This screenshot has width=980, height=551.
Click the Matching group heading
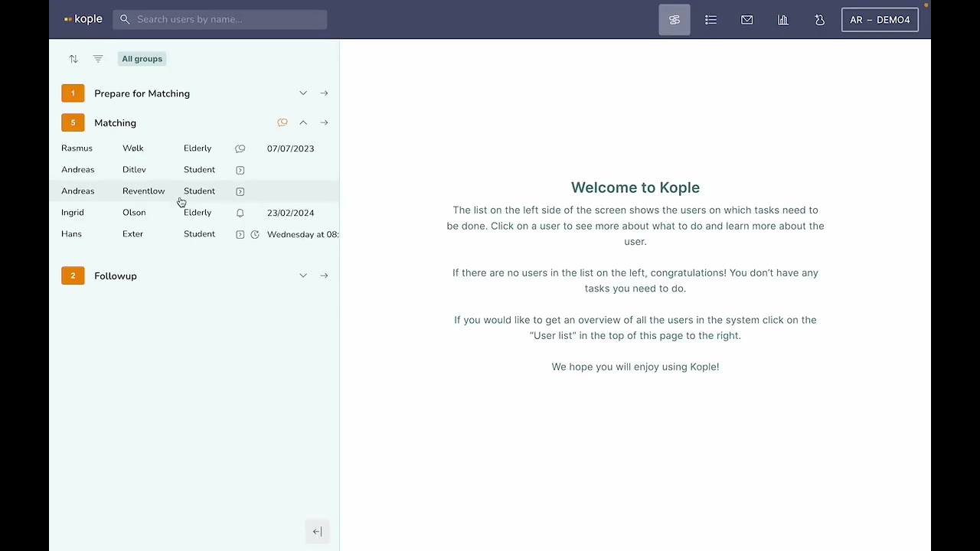click(x=115, y=122)
